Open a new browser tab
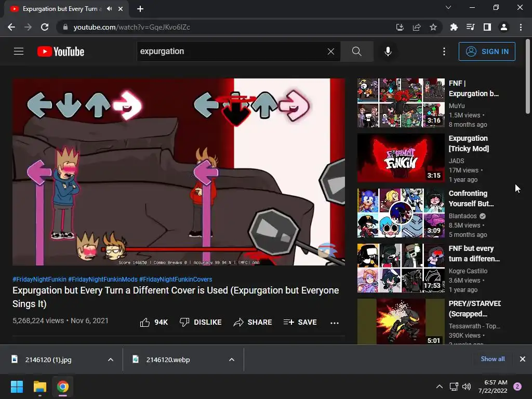This screenshot has width=532, height=399. [x=140, y=9]
